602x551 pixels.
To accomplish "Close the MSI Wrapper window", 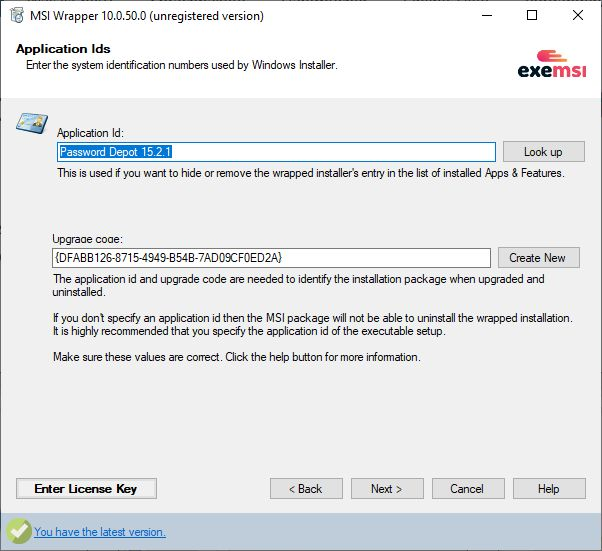I will (577, 15).
